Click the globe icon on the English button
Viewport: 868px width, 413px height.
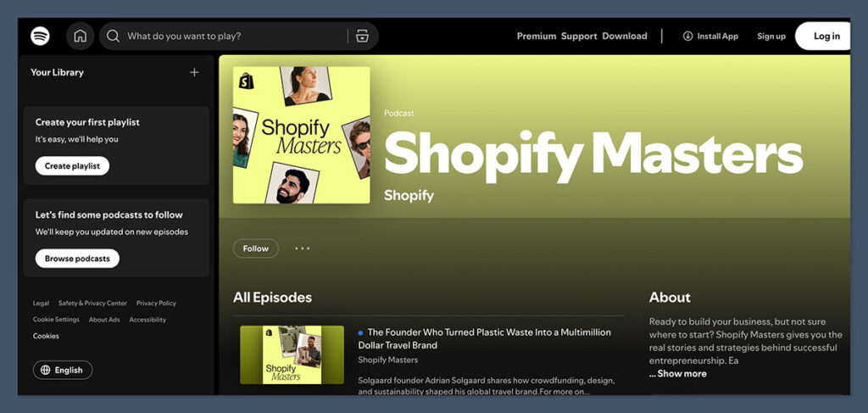coord(45,370)
